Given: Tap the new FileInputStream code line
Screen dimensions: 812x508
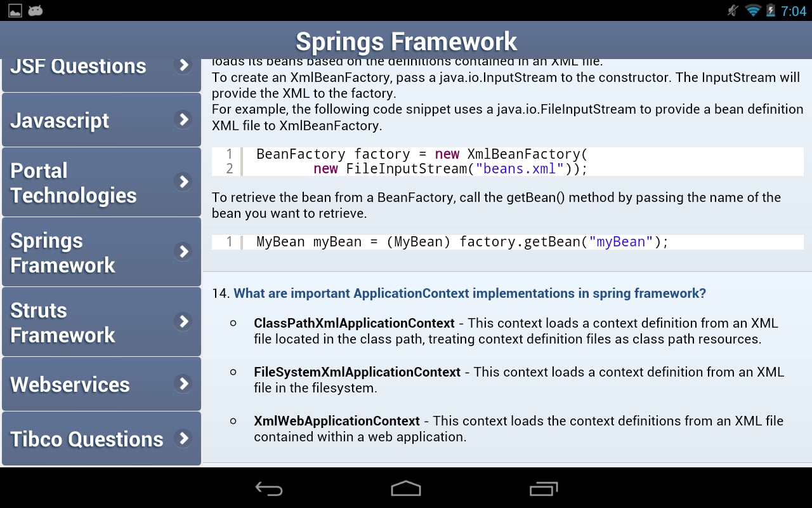Looking at the screenshot, I should tap(450, 169).
